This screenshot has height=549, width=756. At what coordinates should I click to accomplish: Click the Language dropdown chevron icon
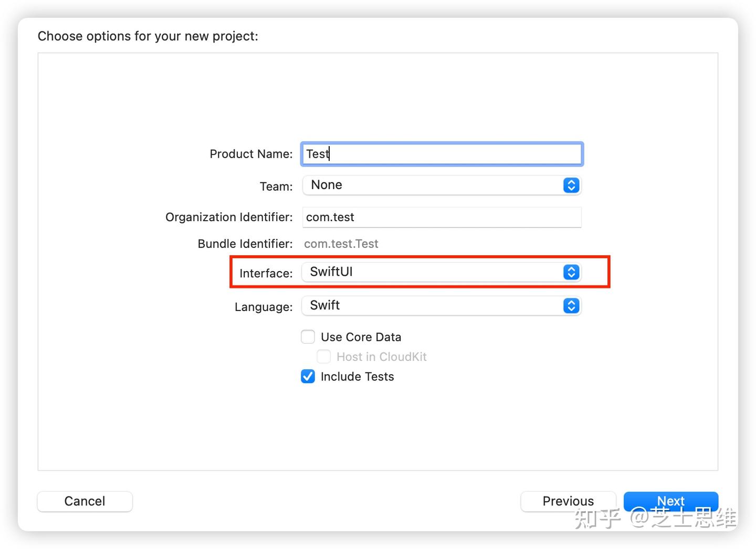pos(571,306)
